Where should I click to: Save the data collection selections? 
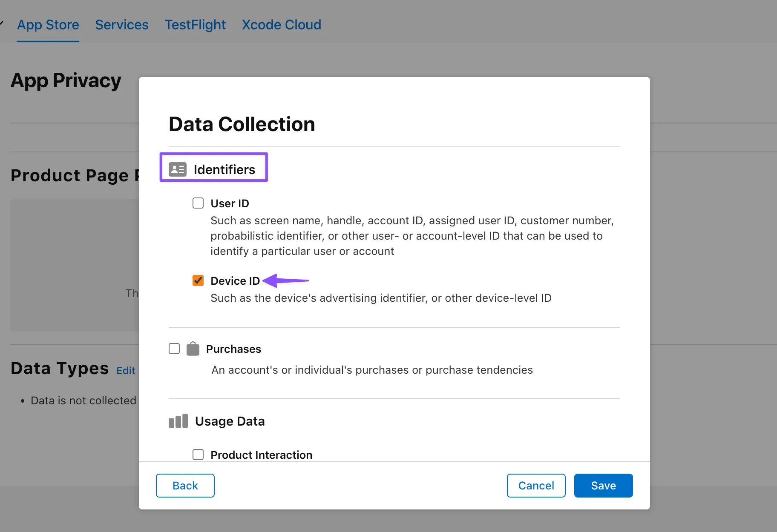pos(603,485)
